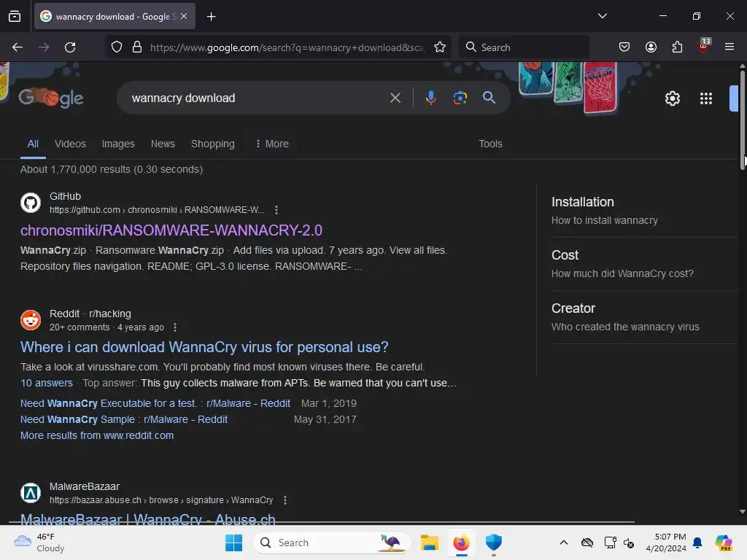The height and width of the screenshot is (560, 747).
Task: Go back to previous page
Action: (x=18, y=47)
